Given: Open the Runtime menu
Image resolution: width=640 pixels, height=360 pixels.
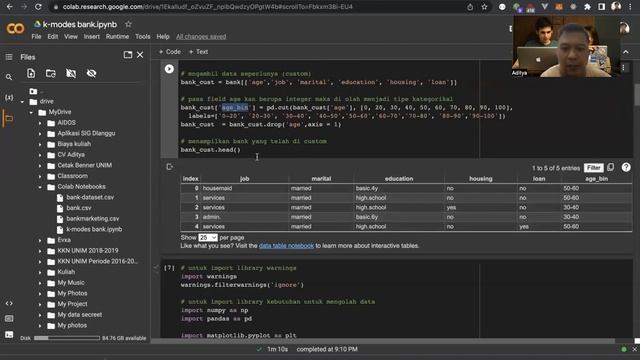Looking at the screenshot, I should coord(118,37).
